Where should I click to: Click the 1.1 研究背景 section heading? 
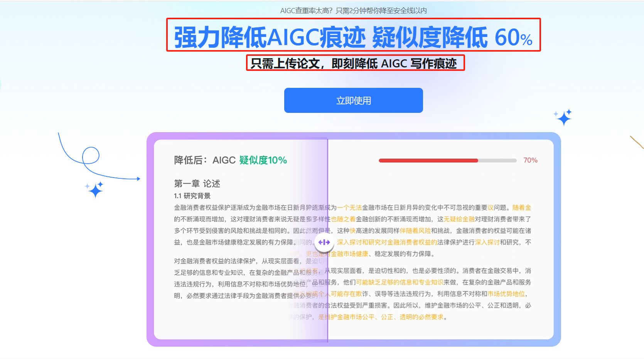192,196
